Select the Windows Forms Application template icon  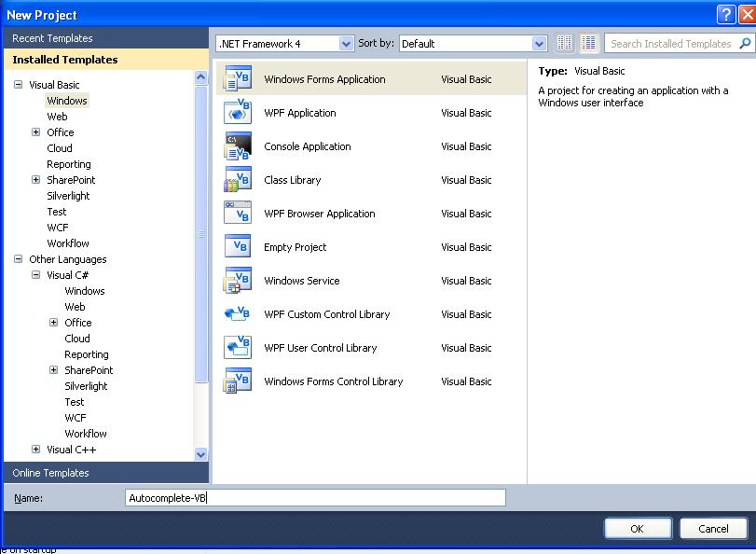pyautogui.click(x=237, y=79)
